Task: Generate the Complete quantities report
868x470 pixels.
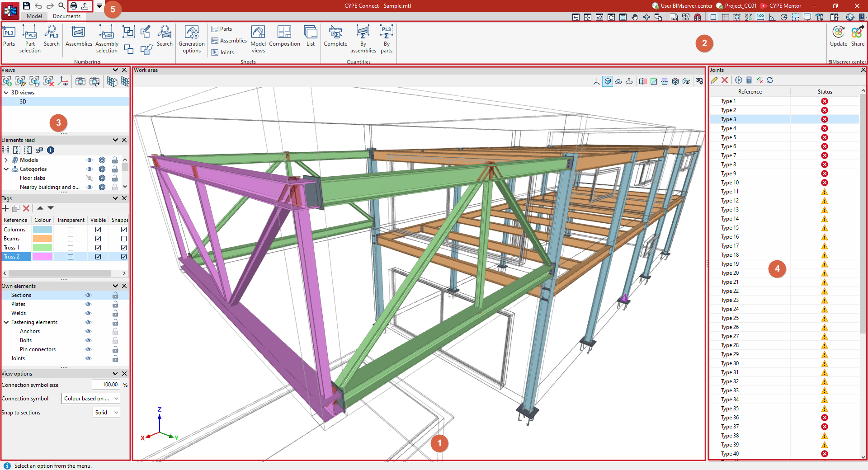Action: point(335,36)
